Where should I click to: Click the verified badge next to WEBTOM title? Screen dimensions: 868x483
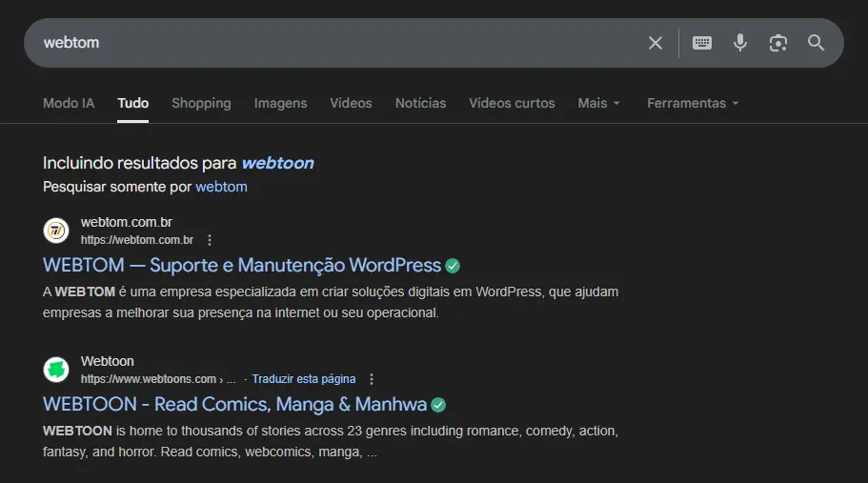pos(453,266)
